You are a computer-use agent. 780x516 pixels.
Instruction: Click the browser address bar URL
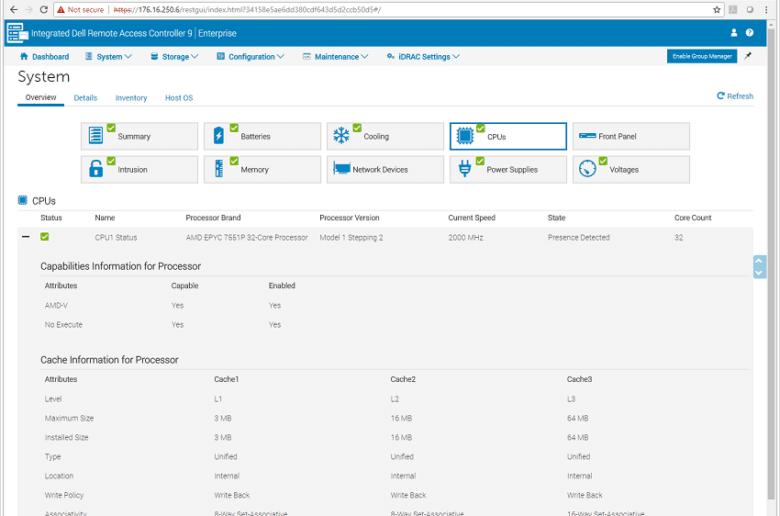tap(247, 9)
